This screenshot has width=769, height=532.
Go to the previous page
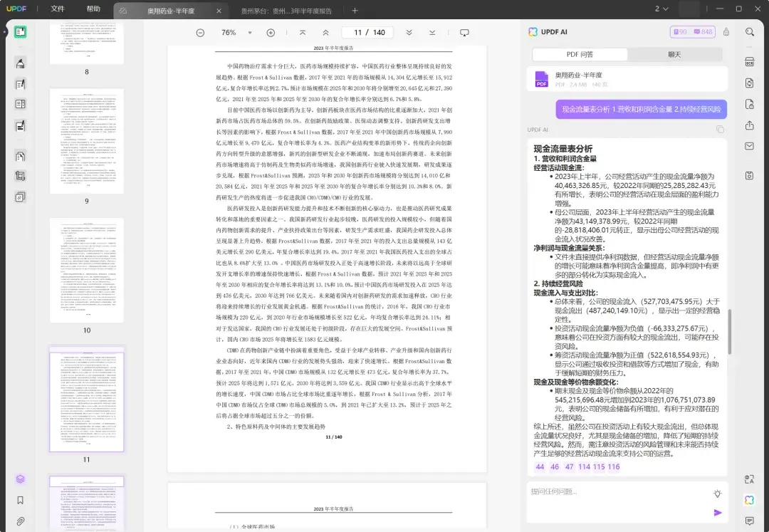[325, 32]
